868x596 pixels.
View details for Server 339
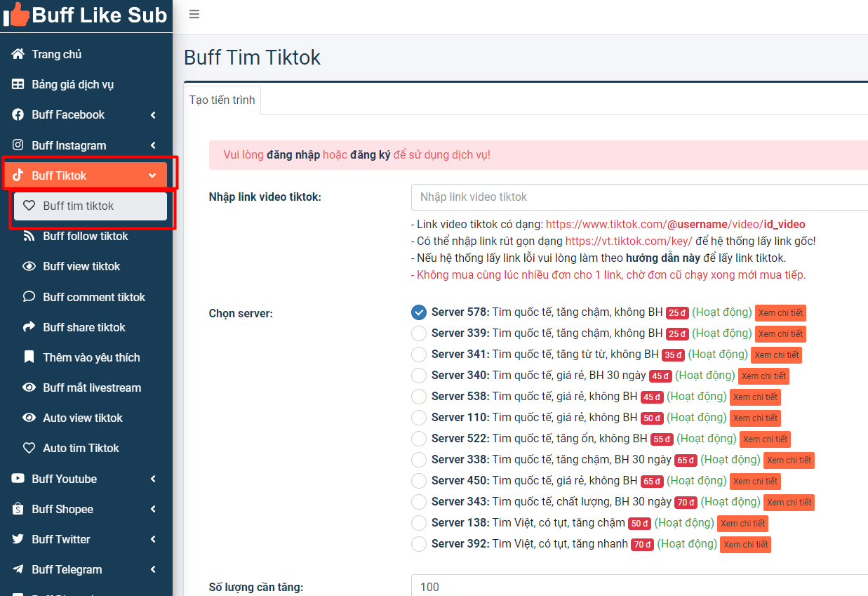pyautogui.click(x=780, y=333)
